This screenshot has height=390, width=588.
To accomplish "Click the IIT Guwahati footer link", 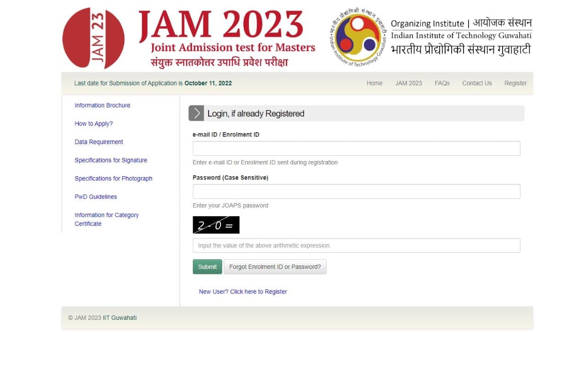I will tap(119, 318).
